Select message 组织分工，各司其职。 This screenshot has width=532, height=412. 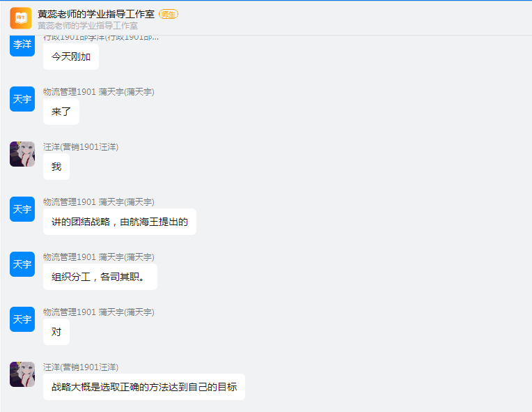[100, 277]
